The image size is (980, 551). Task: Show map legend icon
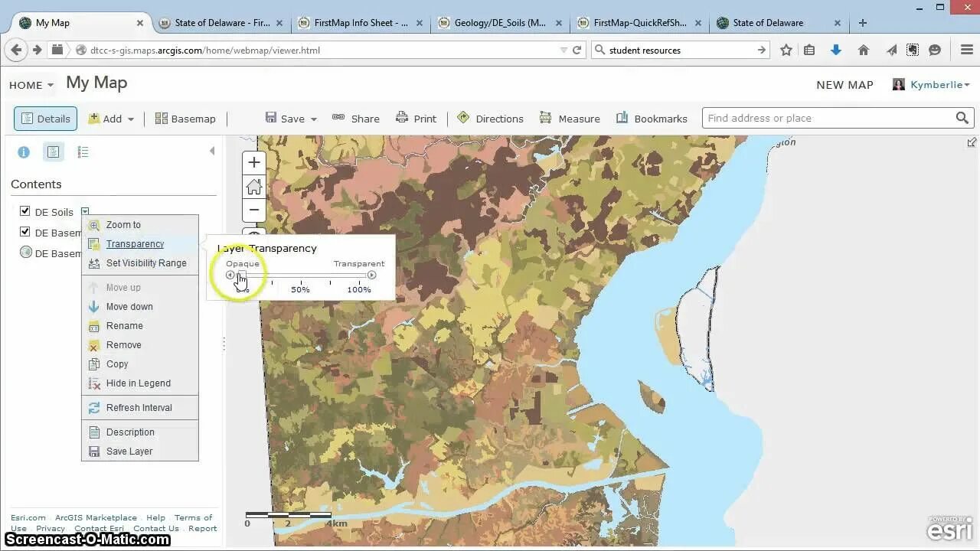click(x=83, y=152)
